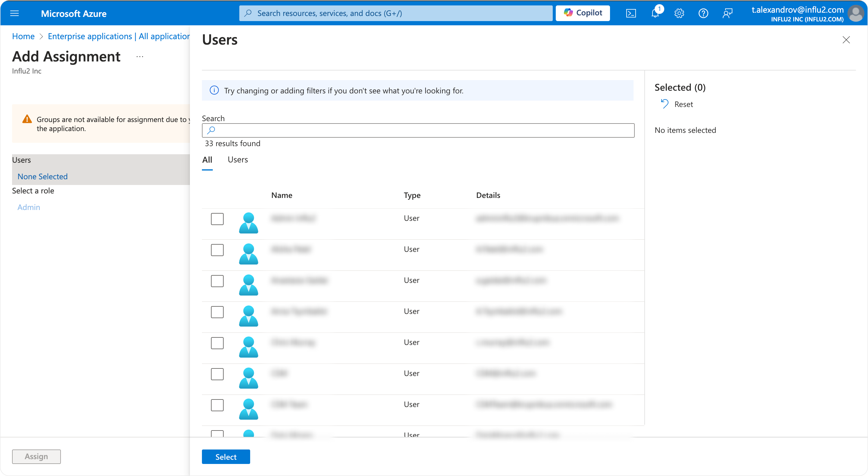Click the fifth row user avatar icon
This screenshot has width=868, height=476.
pos(248,347)
